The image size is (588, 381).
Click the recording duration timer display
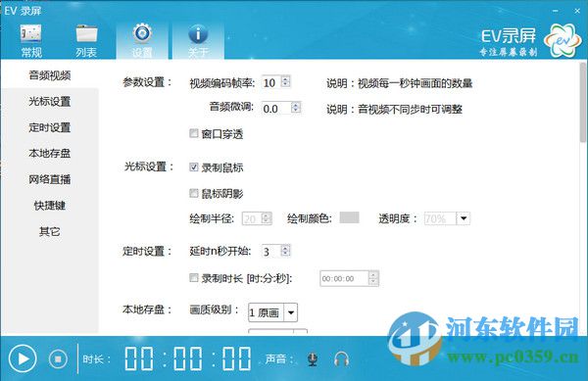tap(188, 358)
